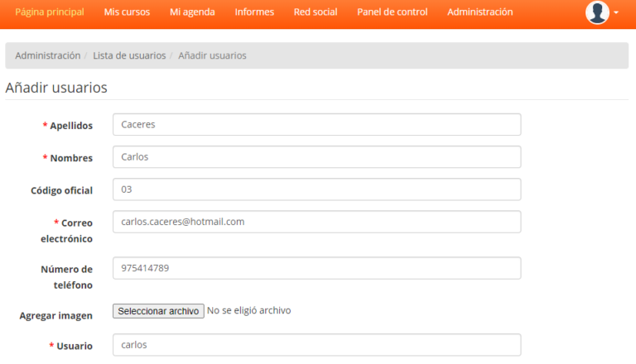The image size is (636, 364).
Task: Click the Administración breadcrumb link
Action: tap(47, 55)
